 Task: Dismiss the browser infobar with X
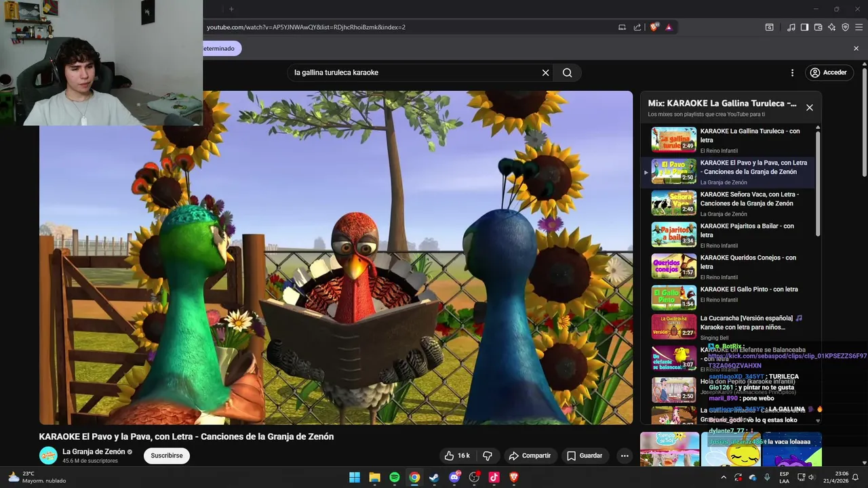(856, 48)
